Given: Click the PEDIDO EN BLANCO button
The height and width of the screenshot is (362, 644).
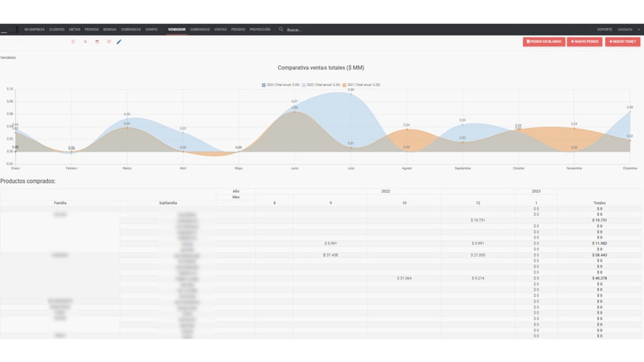Looking at the screenshot, I should (544, 42).
